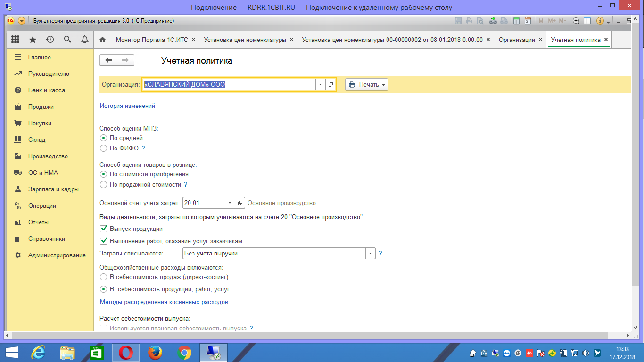Click help mark beside По продажной стоимости
Image resolution: width=644 pixels, height=362 pixels.
pos(186,185)
